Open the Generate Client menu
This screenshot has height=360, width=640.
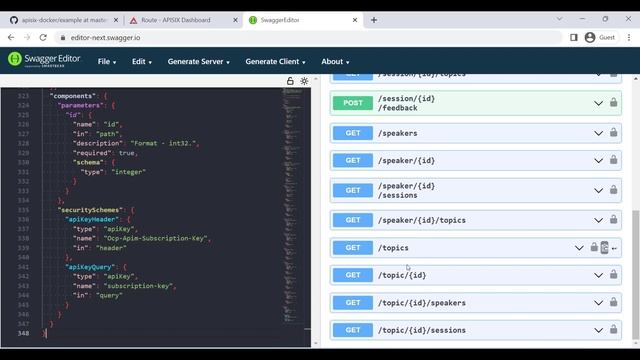coord(275,62)
